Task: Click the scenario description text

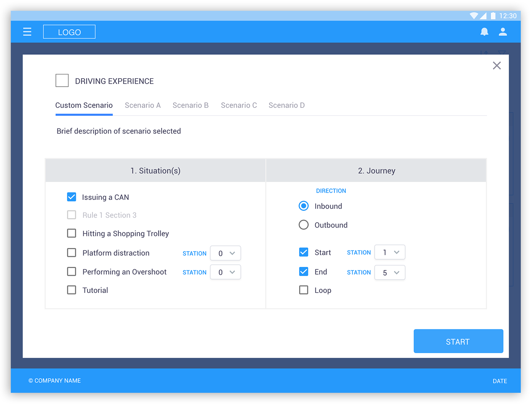Action: [119, 131]
